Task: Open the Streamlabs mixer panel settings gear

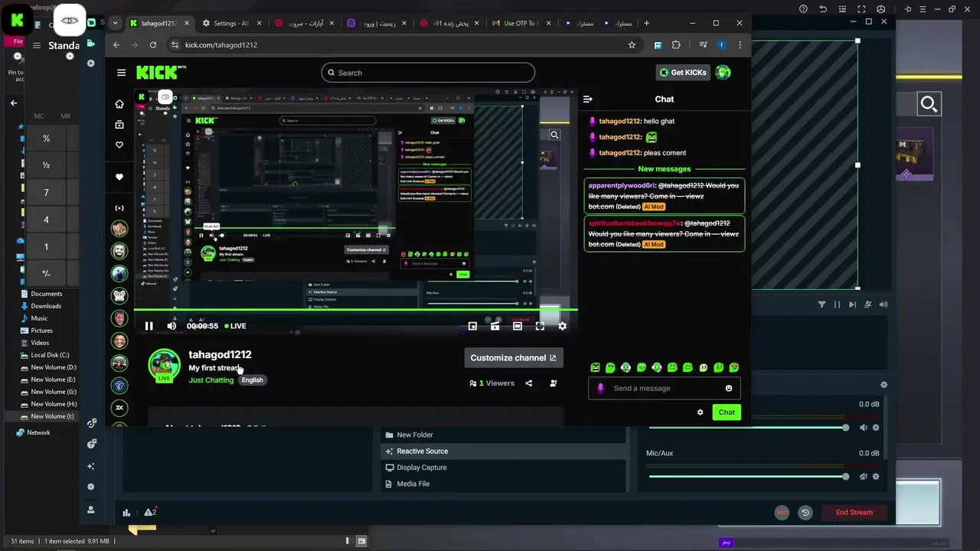Action: [884, 385]
